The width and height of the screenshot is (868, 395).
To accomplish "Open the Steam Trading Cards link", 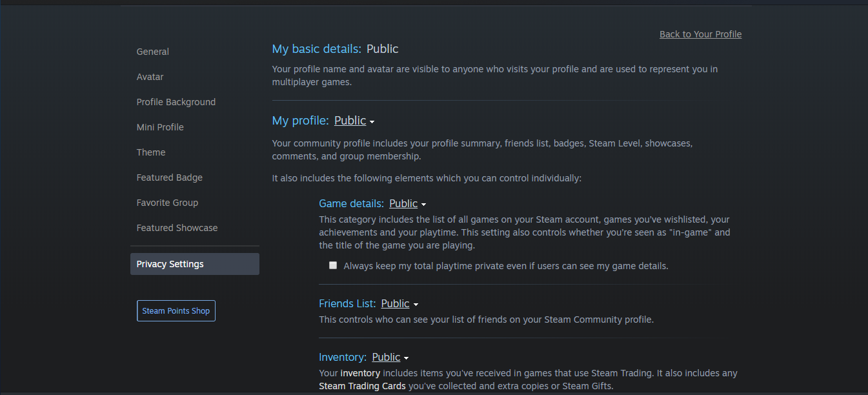I will [362, 386].
